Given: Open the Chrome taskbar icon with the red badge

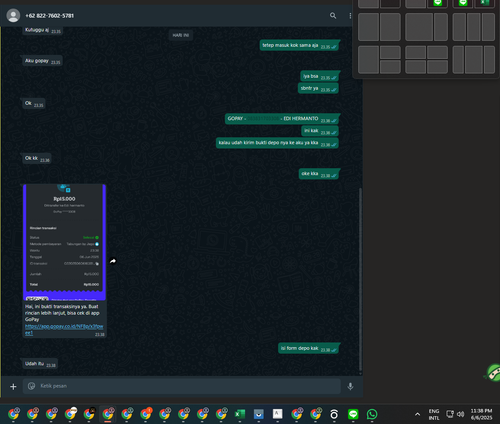Looking at the screenshot, I should coord(146,414).
